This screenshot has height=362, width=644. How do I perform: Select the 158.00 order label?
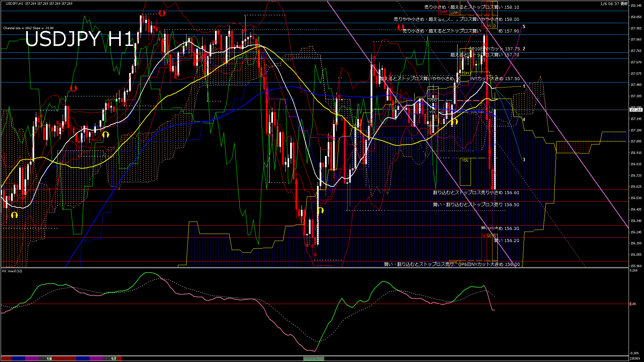pos(456,19)
